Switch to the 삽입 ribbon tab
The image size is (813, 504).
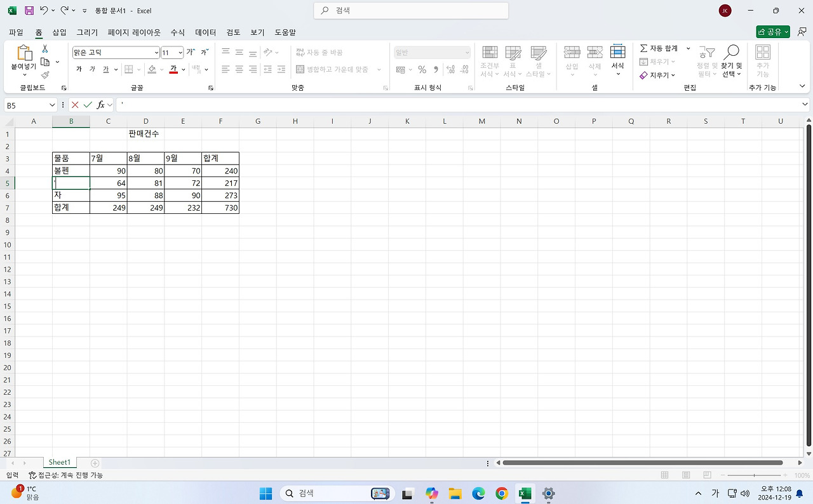[x=59, y=32]
